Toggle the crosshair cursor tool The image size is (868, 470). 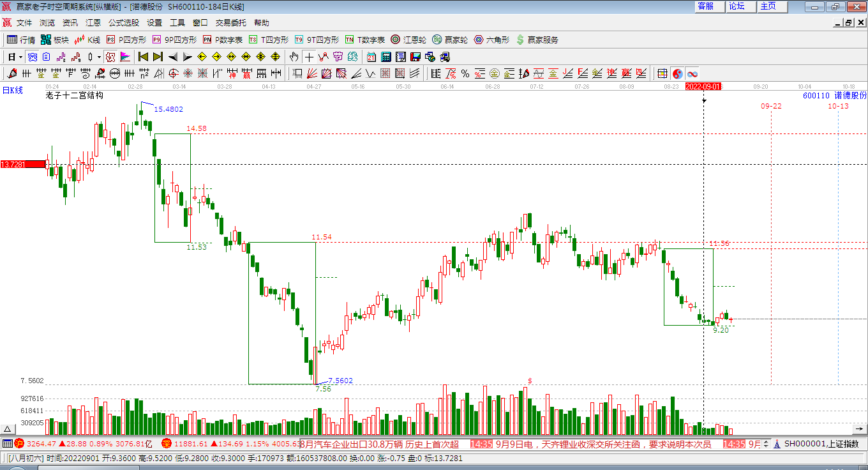point(308,57)
